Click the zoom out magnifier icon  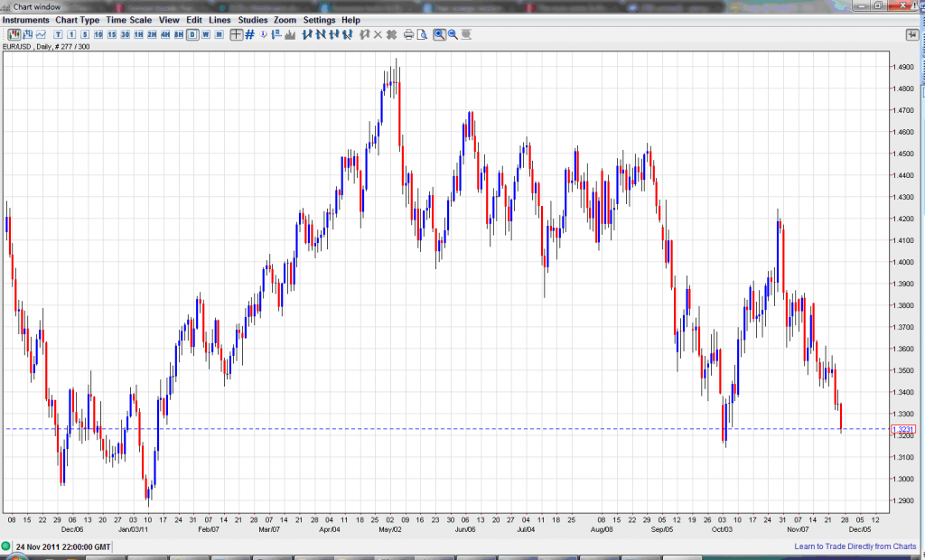453,35
